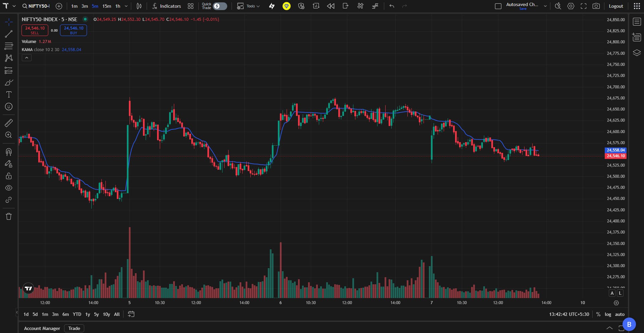Image resolution: width=644 pixels, height=333 pixels.
Task: Open the emoji icons tool
Action: [x=9, y=107]
